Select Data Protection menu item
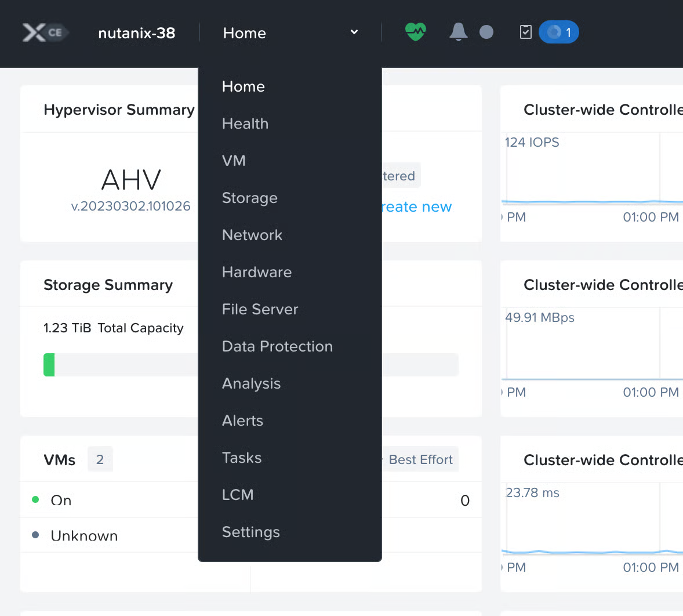The height and width of the screenshot is (616, 683). pos(277,346)
